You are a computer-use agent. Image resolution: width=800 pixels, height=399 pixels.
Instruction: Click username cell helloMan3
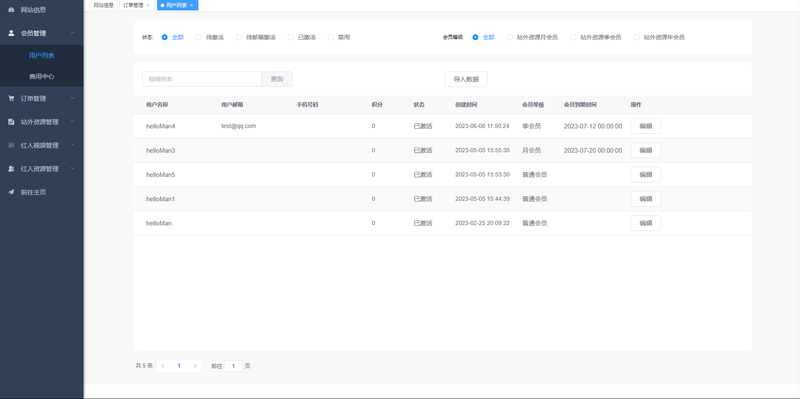[161, 151]
